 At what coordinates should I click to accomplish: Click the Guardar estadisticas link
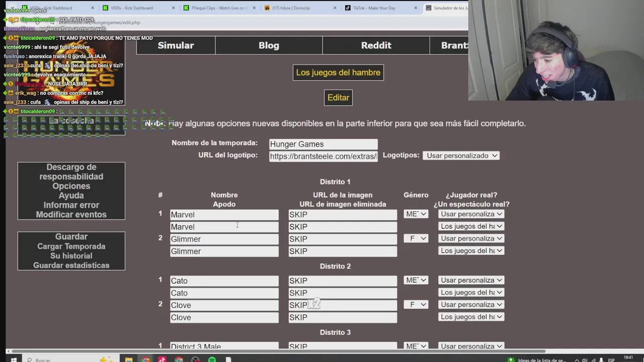click(x=71, y=265)
